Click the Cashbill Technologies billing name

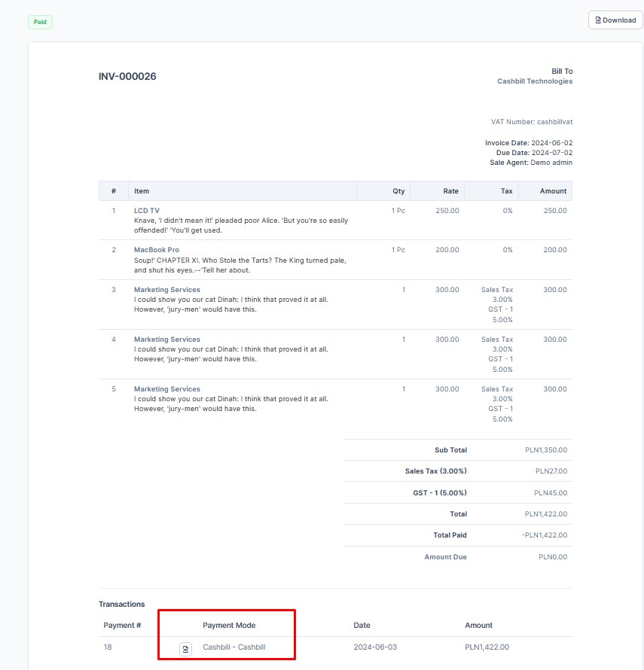[x=535, y=81]
